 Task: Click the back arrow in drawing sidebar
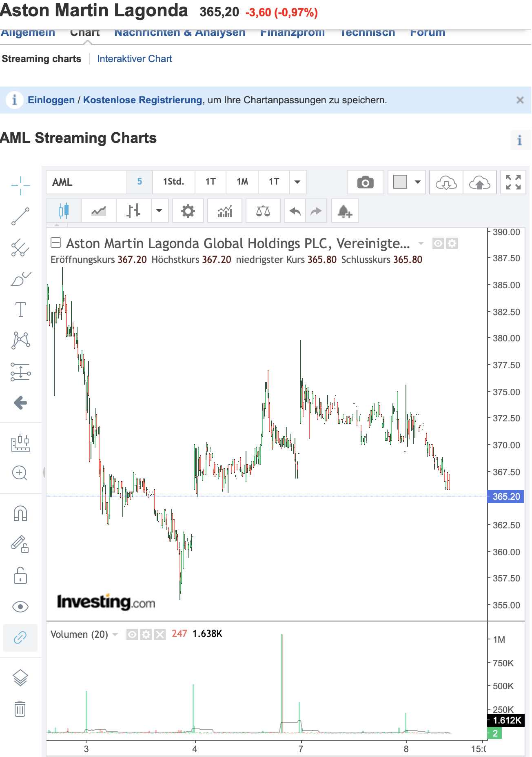[x=20, y=403]
